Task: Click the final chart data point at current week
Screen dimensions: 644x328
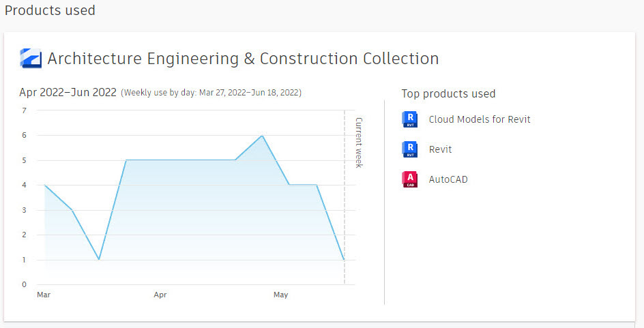Action: 344,259
